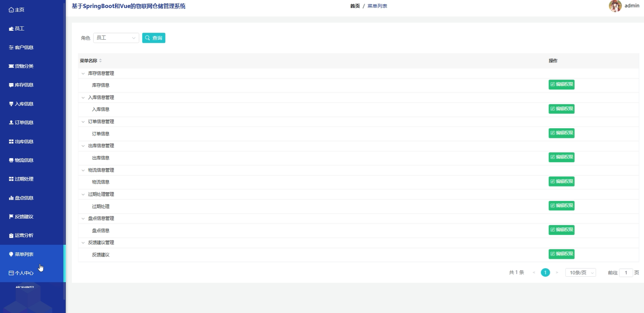
Task: Click the 操作 column header
Action: [553, 61]
